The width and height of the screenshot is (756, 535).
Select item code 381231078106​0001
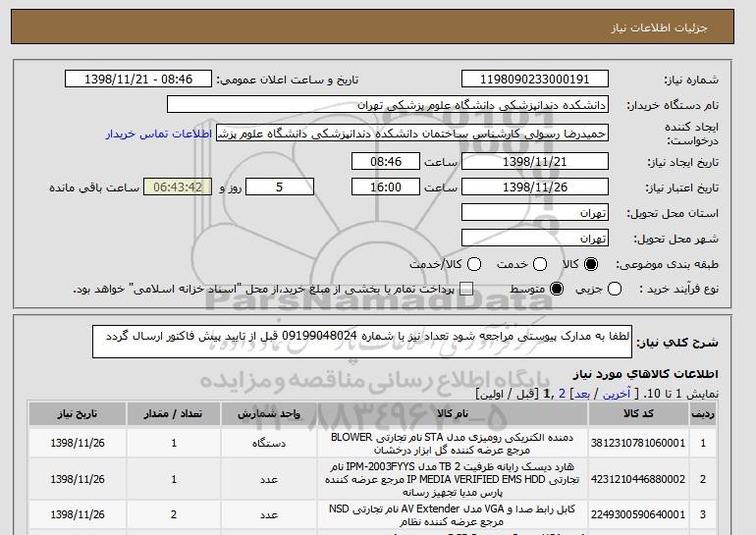coord(638,443)
